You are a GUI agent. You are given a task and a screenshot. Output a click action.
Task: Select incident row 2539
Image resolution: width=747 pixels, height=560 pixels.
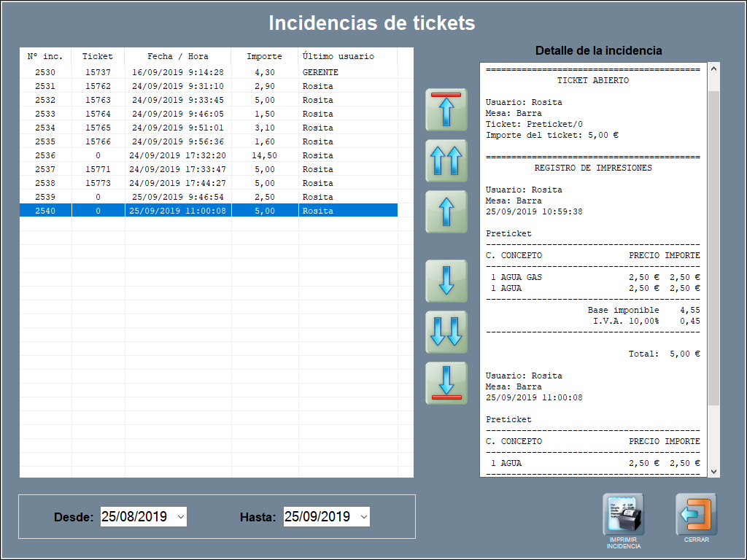pyautogui.click(x=208, y=197)
